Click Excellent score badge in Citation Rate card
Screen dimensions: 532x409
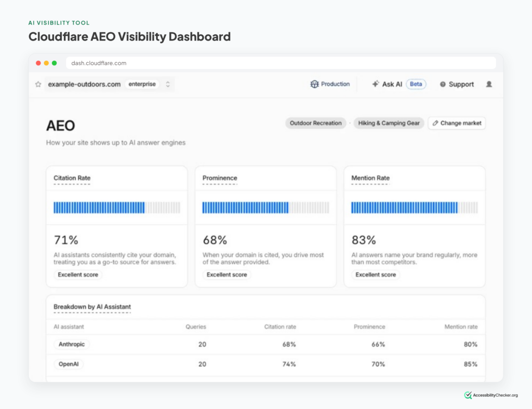[78, 275]
